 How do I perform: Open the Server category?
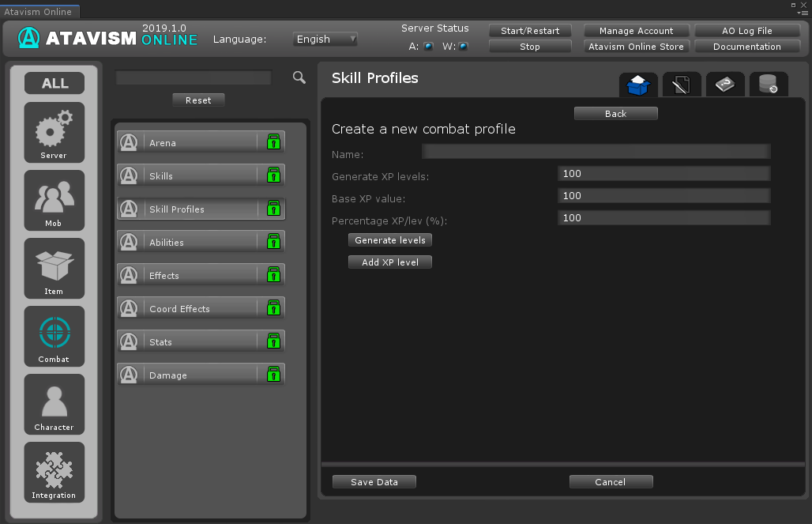click(54, 132)
